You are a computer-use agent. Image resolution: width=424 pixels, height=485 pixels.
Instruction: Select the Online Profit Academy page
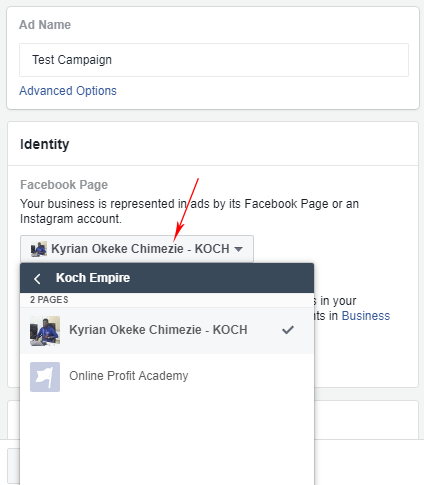[167, 377]
